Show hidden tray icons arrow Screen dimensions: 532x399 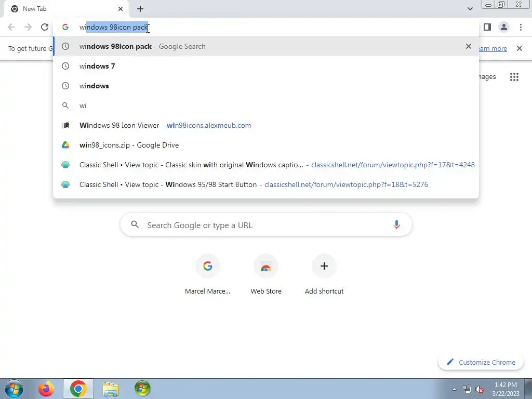tap(454, 389)
